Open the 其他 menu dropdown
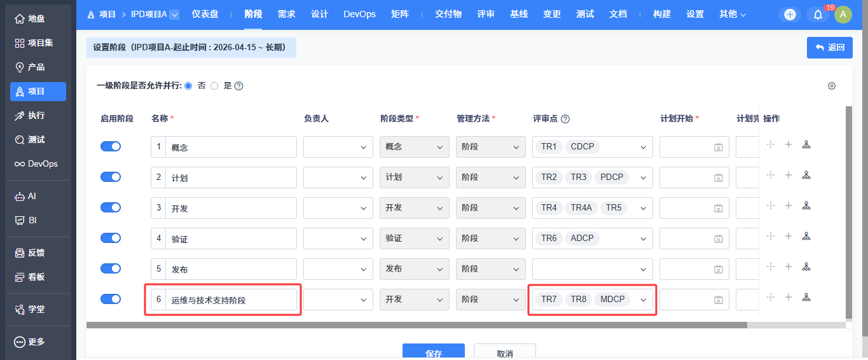Screen dimensions: 868x360 (x=733, y=14)
